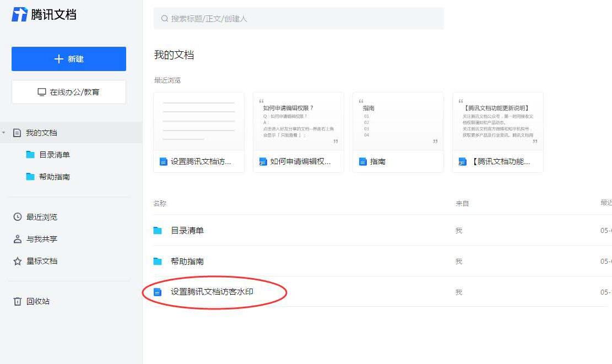Click the 搜索标题/正文/创建人 search field
This screenshot has height=364, width=612.
coord(299,18)
